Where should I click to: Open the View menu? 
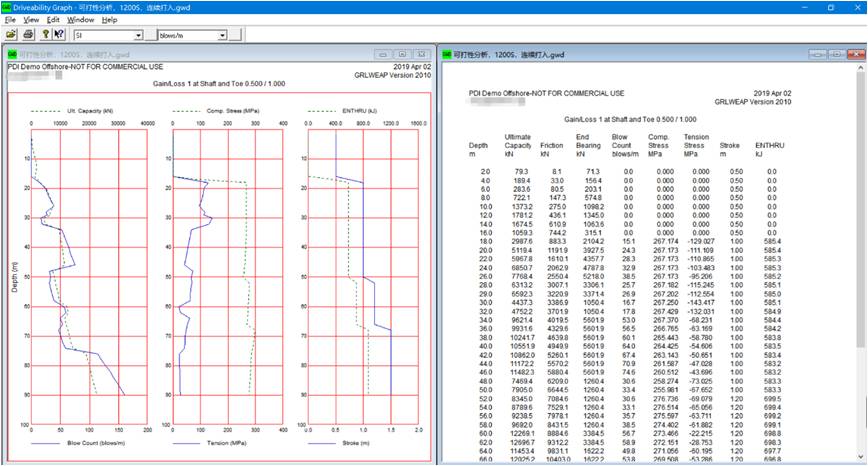coord(32,19)
